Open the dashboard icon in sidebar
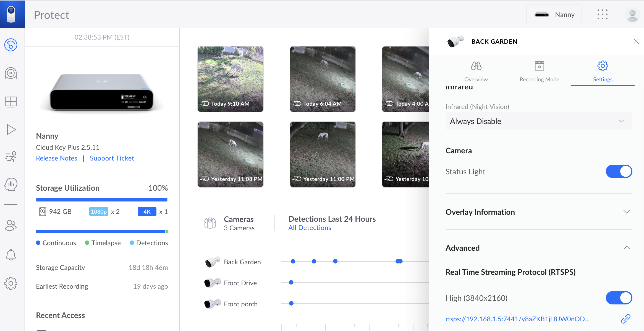This screenshot has width=644, height=331. click(x=11, y=45)
